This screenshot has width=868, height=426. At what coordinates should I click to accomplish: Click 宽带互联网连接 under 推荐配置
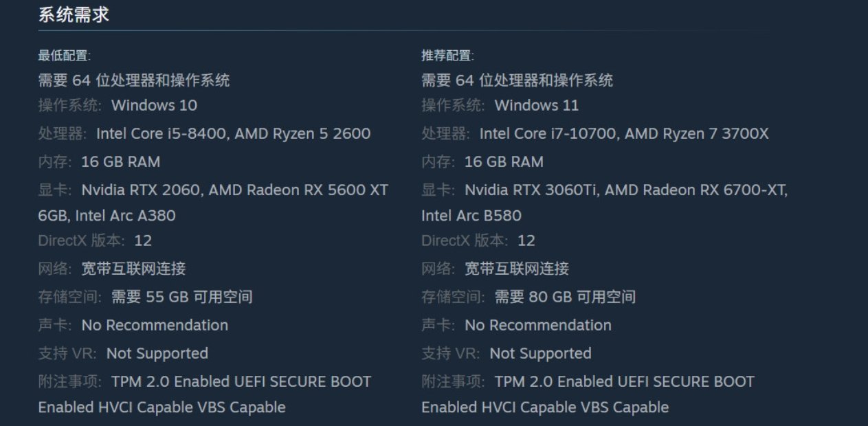click(517, 268)
